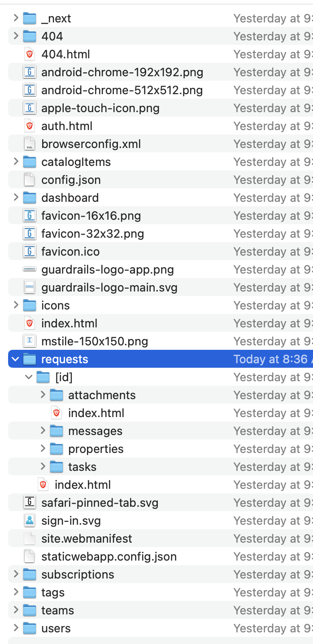Click the requests folder icon
The image size is (313, 644).
coord(29,359)
